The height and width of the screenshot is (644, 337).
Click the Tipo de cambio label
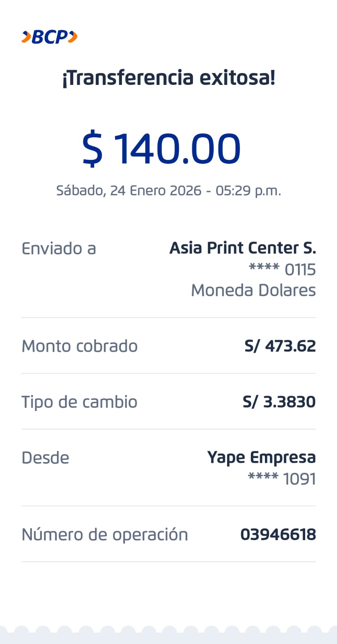(x=79, y=402)
